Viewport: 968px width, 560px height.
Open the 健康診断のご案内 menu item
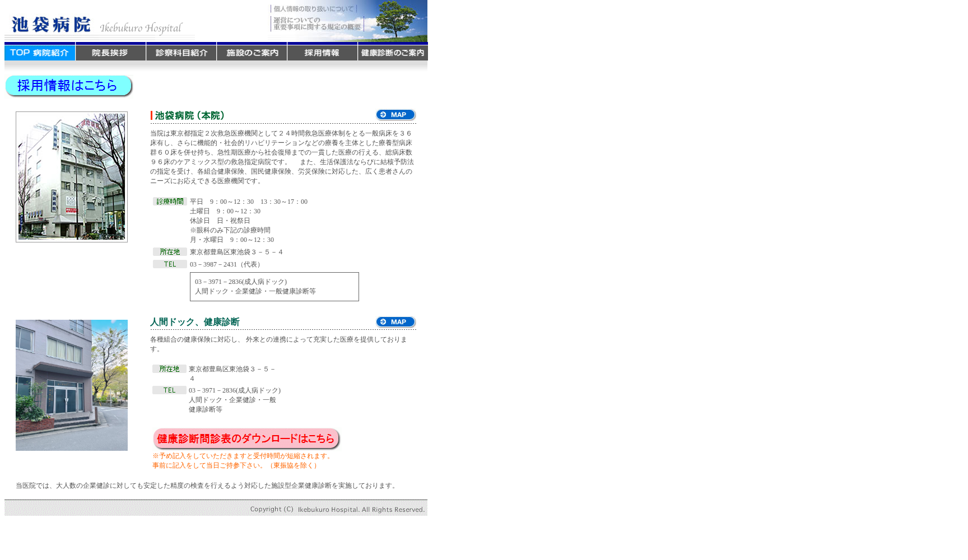point(392,52)
